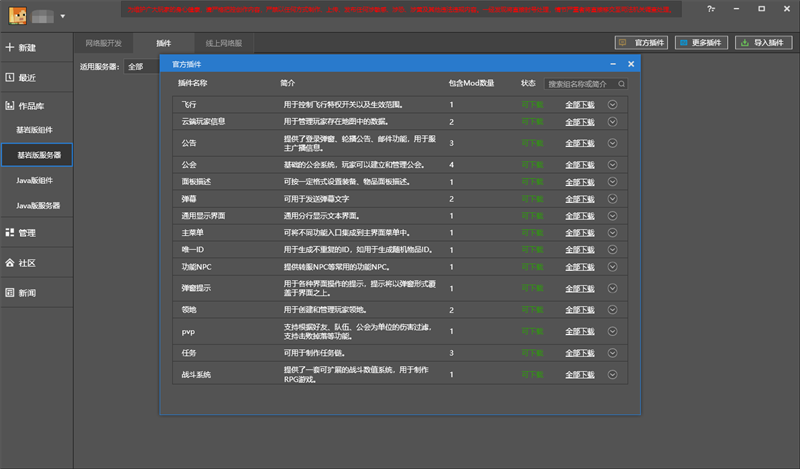Switch to the 网络服开发 tab
800x469 pixels.
coord(105,44)
